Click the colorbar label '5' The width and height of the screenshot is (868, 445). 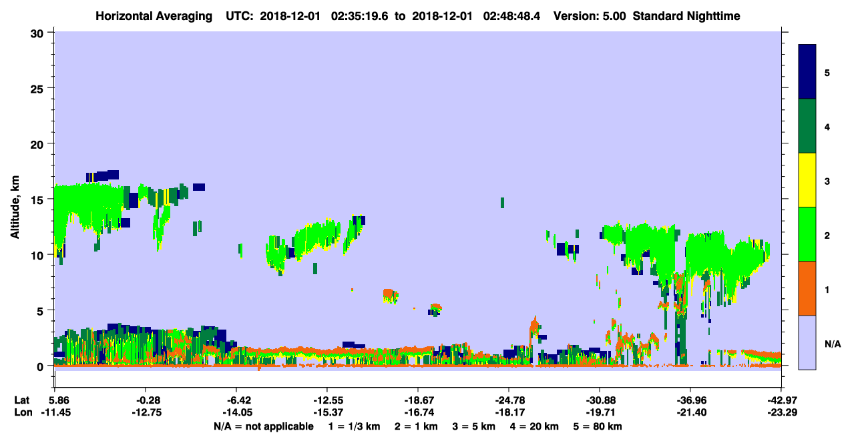pos(827,73)
